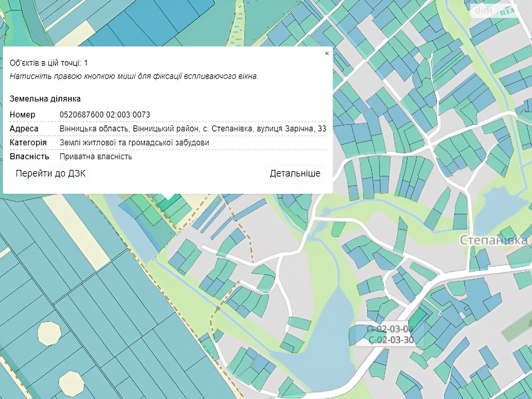Image resolution: width=532 pixels, height=399 pixels.
Task: Open details with 'Детальніше' button
Action: click(x=295, y=174)
